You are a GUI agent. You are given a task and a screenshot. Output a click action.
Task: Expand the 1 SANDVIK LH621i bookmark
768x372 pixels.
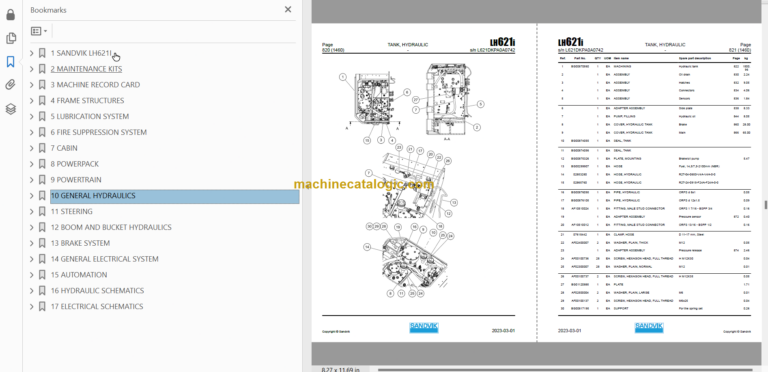32,53
